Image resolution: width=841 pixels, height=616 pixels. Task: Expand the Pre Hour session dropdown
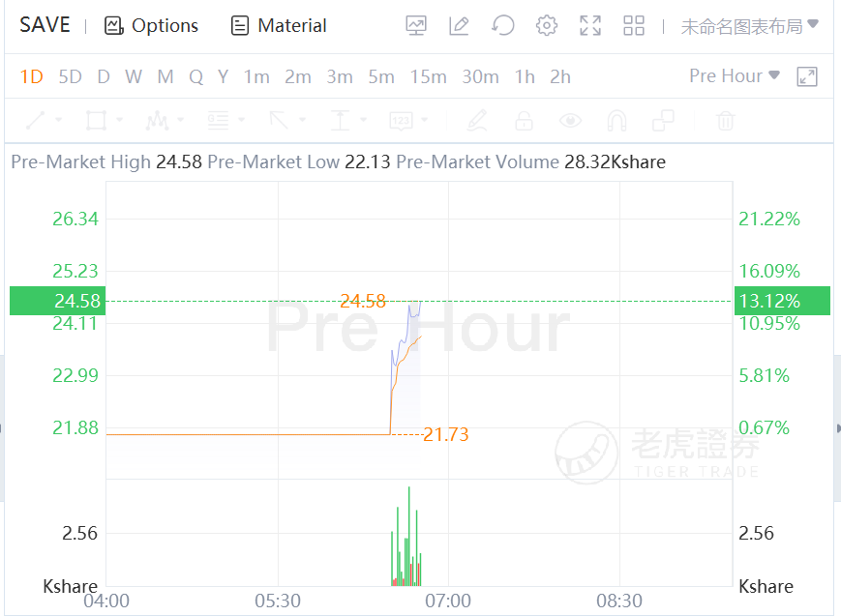point(735,75)
